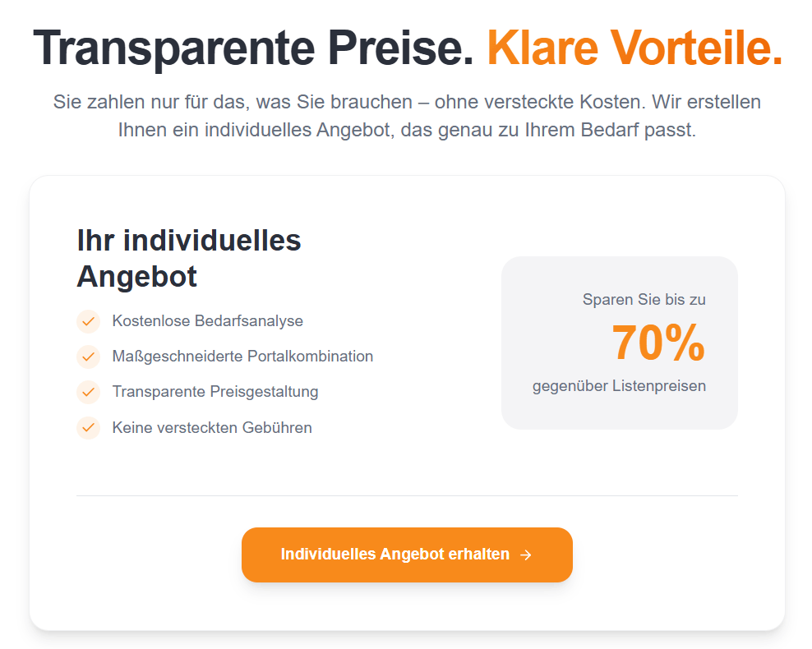Click the checkmark icon beside Keine versteckten Gebühren

coord(88,427)
